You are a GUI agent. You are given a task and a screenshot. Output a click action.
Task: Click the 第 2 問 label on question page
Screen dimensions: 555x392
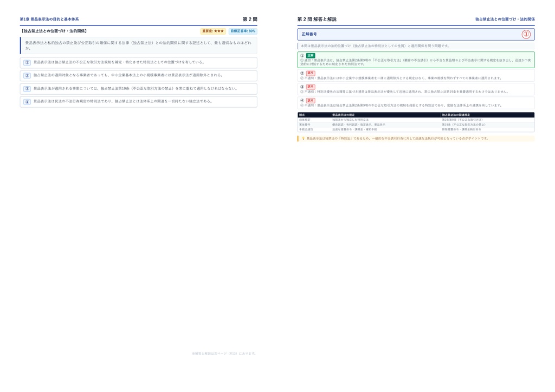tap(250, 19)
